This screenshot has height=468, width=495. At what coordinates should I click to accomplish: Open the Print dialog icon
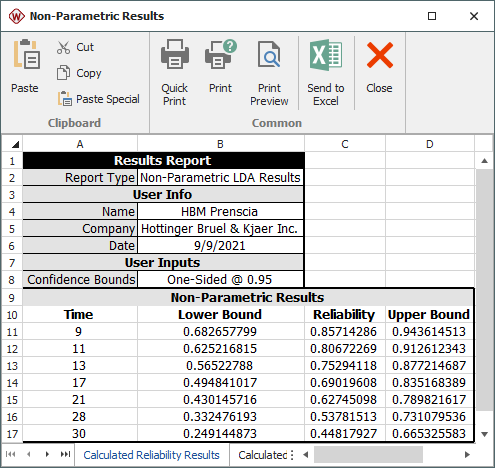[220, 55]
